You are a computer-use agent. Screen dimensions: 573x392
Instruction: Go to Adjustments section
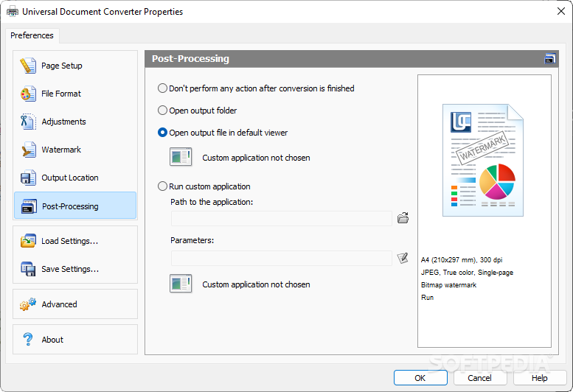click(x=75, y=122)
